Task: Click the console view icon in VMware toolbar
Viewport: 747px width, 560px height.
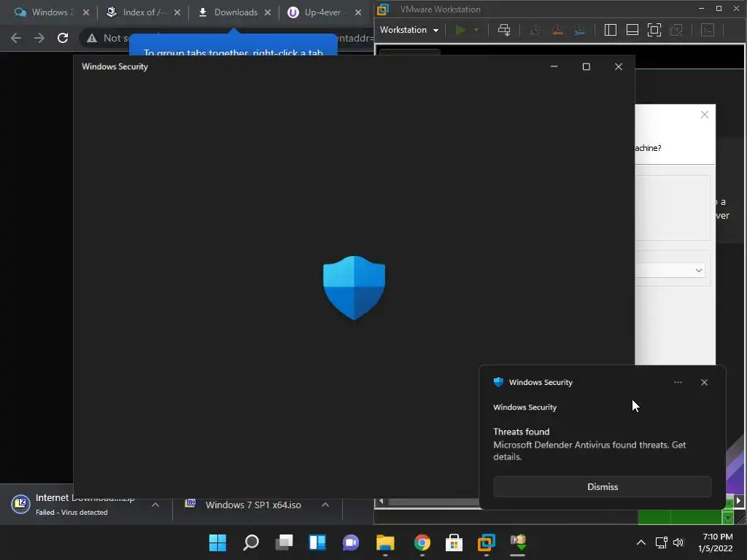Action: [708, 30]
